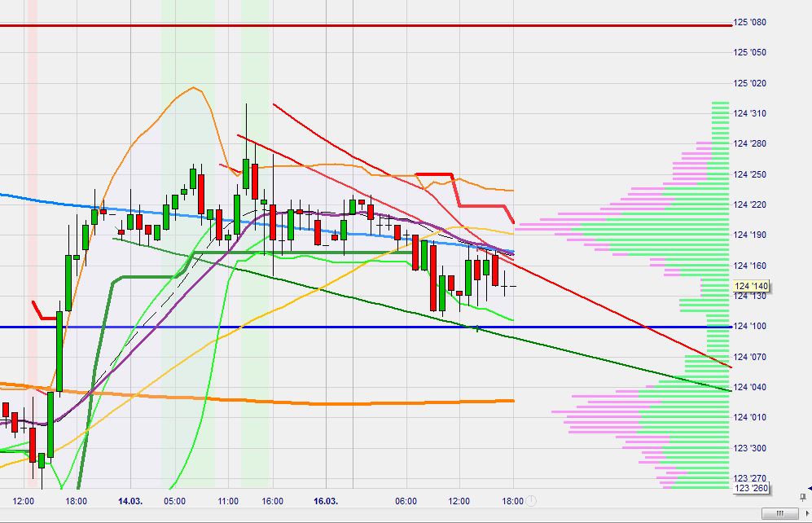Viewport: 812px width, 523px height.
Task: Click the current price tag 124 '140
Action: pos(751,286)
